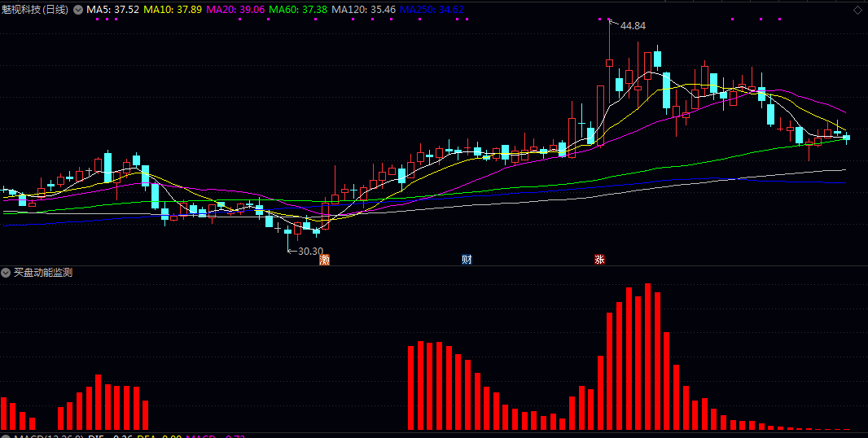
Task: Select the tallest red momentum histogram bar
Action: point(647,357)
